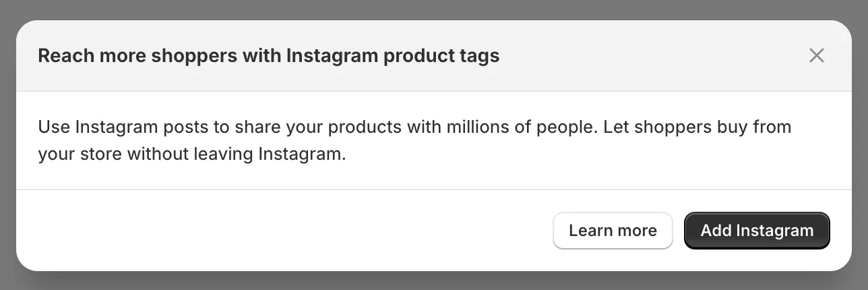Viewport: 868px width, 290px height.
Task: Close the Instagram product tags dialog
Action: click(816, 55)
